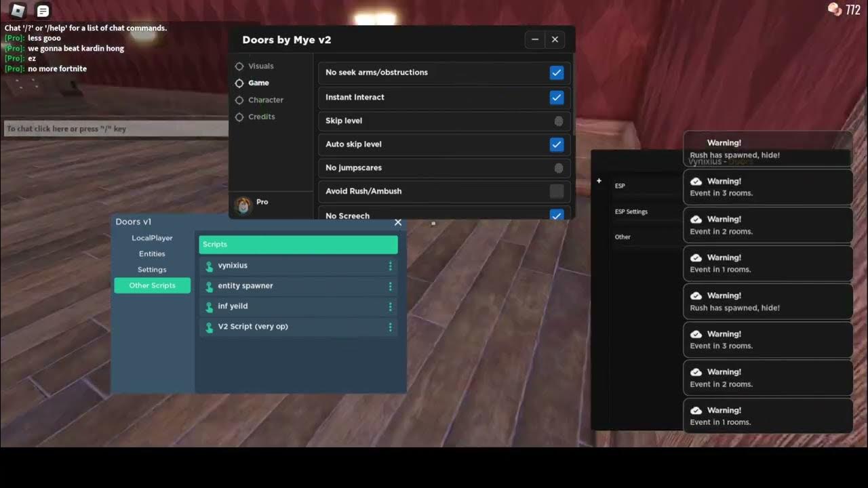The image size is (868, 488).
Task: Switch to Entities tab in Doors v1
Action: (152, 253)
